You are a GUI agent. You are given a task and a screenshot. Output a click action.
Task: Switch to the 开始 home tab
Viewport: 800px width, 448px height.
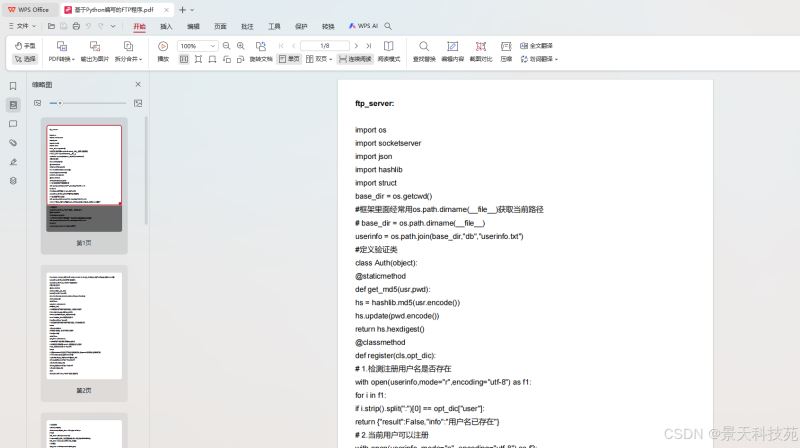click(139, 27)
